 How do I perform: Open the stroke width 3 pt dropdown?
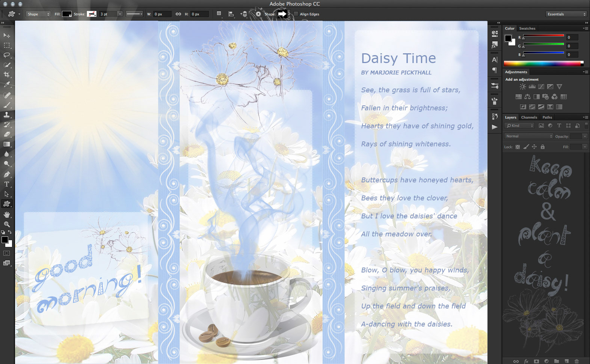click(x=120, y=14)
